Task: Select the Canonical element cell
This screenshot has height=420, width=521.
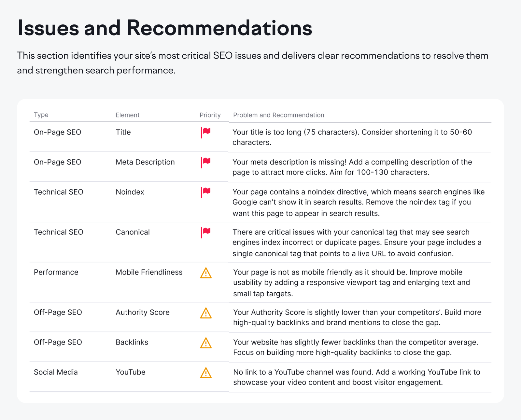Action: point(133,232)
